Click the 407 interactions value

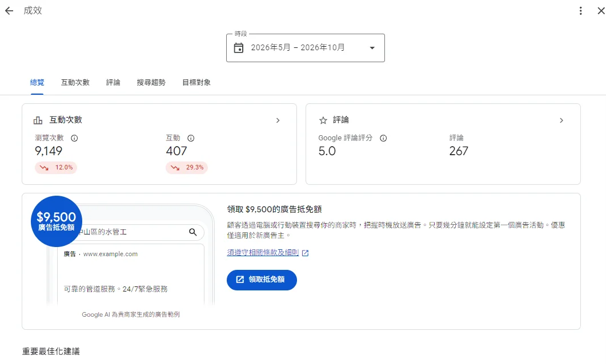176,151
